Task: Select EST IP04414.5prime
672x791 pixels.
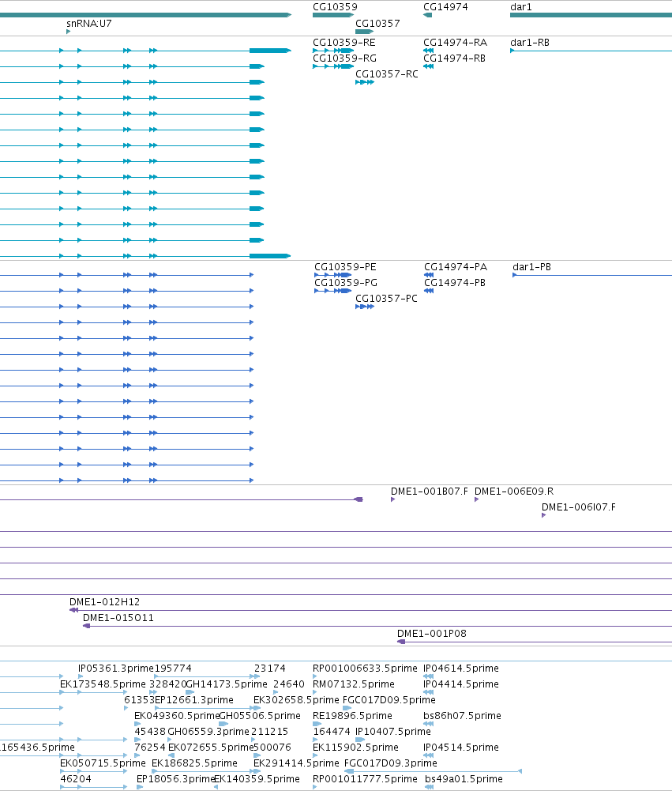Action: tap(461, 684)
